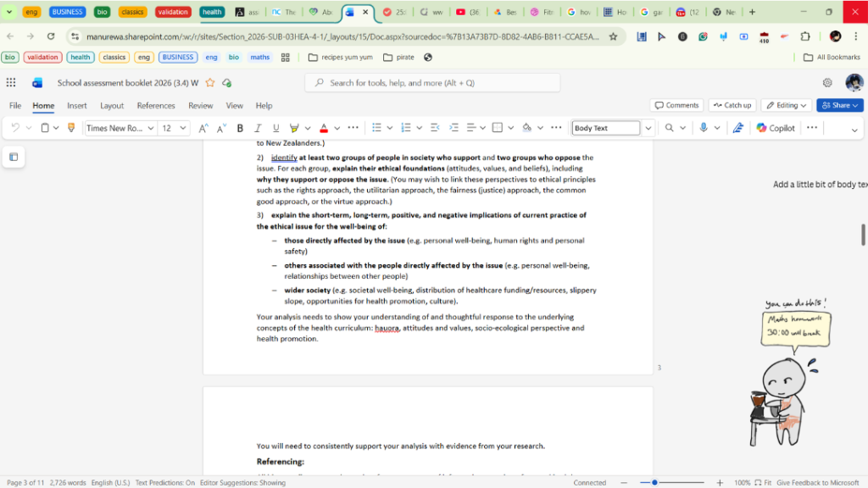Image resolution: width=868 pixels, height=488 pixels.
Task: Click the search for tools box
Action: coord(432,82)
